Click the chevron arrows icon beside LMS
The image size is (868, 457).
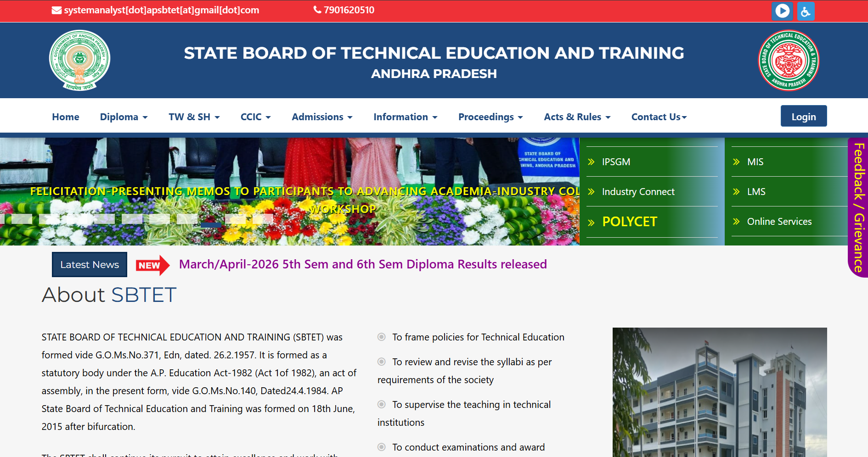click(737, 192)
